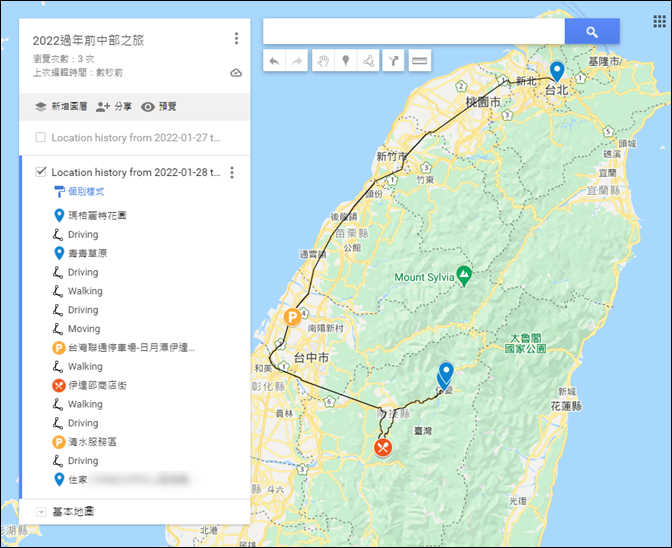Click the blue pin icon beside 壽壽草原
Viewport: 672px width, 548px height.
59,253
